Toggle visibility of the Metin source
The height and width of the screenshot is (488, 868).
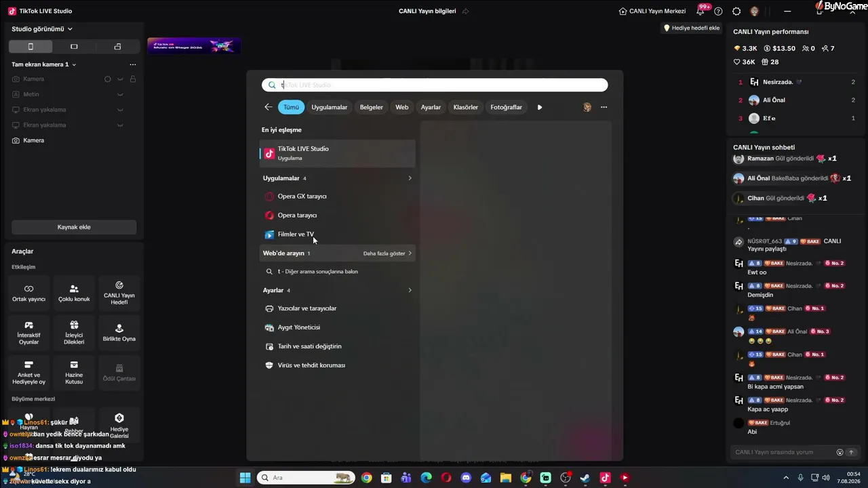click(x=120, y=94)
